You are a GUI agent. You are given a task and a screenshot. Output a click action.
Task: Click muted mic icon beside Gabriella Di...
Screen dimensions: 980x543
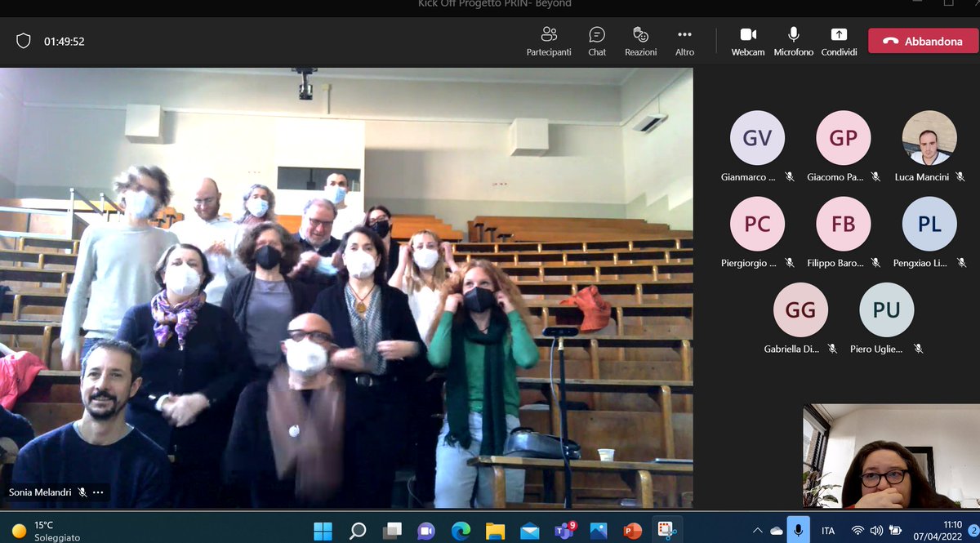pyautogui.click(x=832, y=349)
